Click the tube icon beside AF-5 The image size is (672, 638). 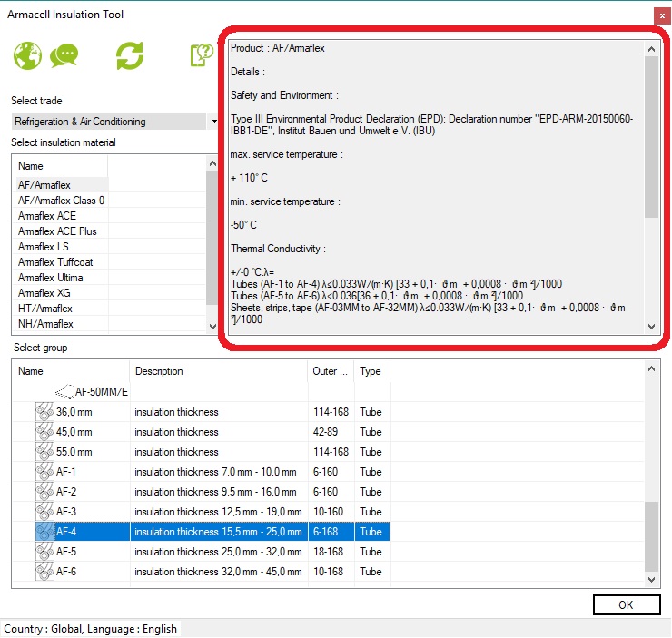click(x=44, y=552)
